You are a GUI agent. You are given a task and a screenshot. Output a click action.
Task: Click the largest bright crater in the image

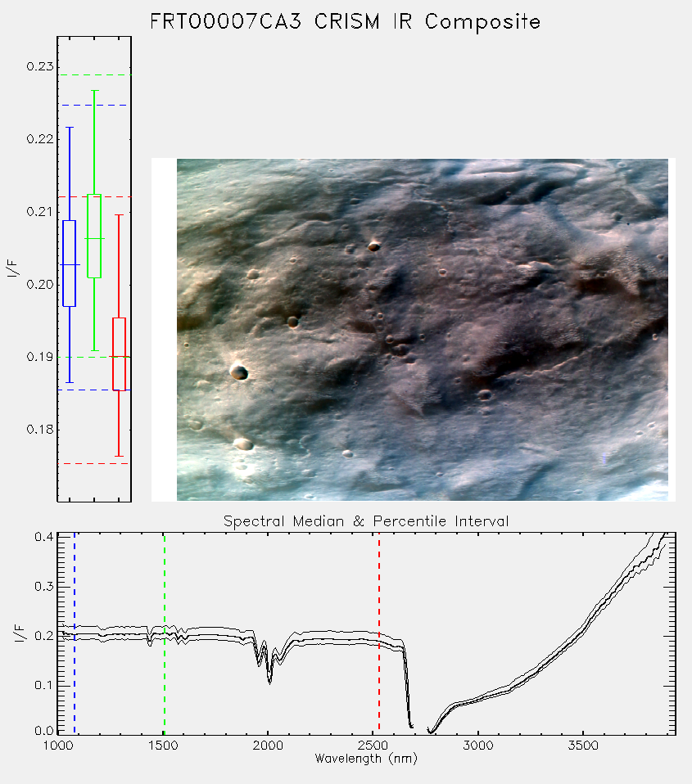(x=238, y=372)
